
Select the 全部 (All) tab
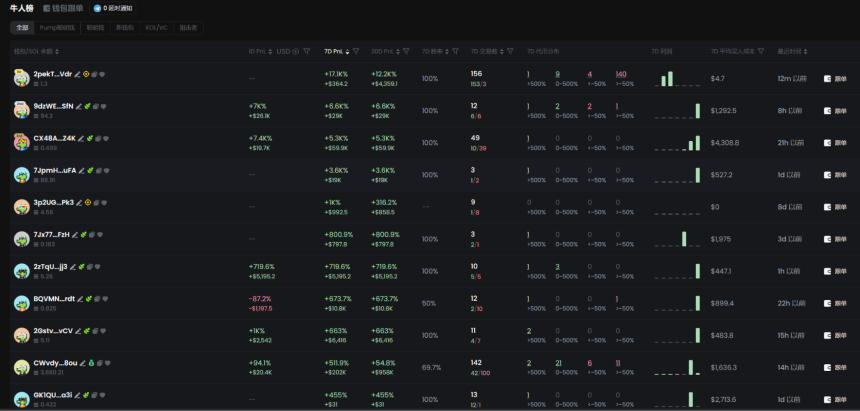click(22, 27)
